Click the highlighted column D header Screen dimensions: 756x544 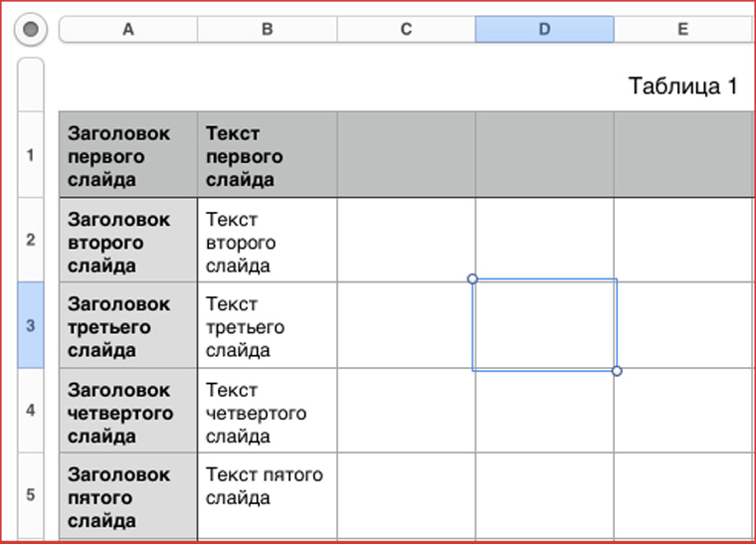(544, 30)
